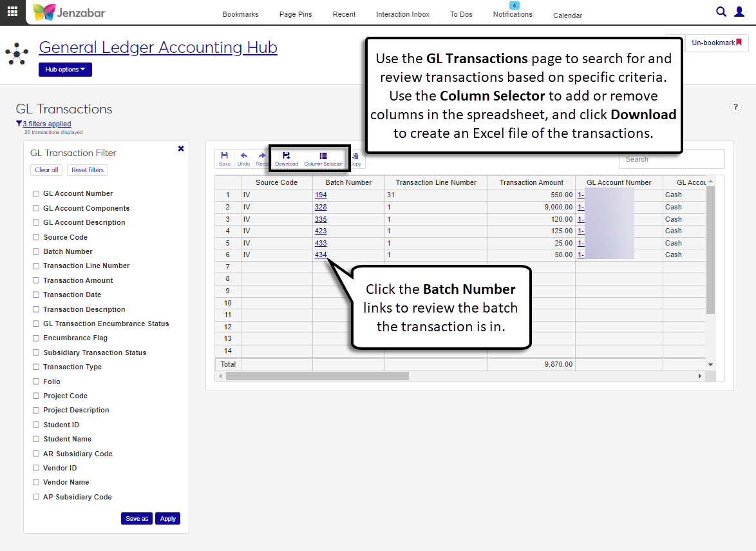Open batch number 434 link
Viewport: 756px width, 551px height.
321,255
